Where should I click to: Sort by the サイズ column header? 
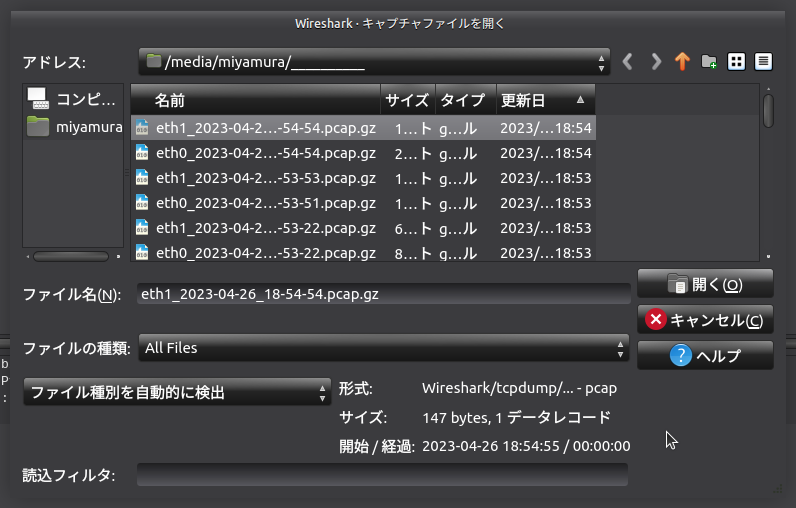click(x=407, y=100)
